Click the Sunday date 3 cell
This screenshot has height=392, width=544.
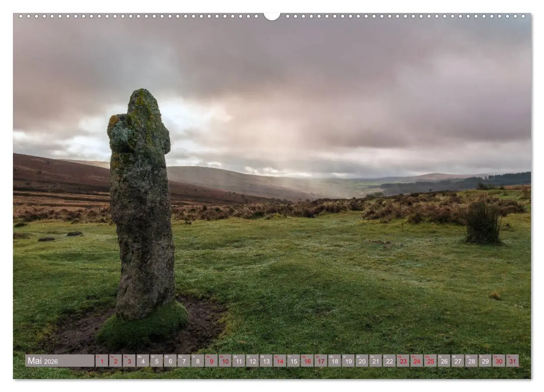[130, 361]
